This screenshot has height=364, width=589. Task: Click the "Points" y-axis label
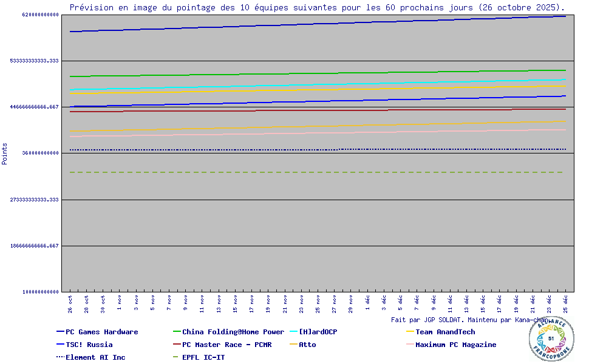(5, 153)
